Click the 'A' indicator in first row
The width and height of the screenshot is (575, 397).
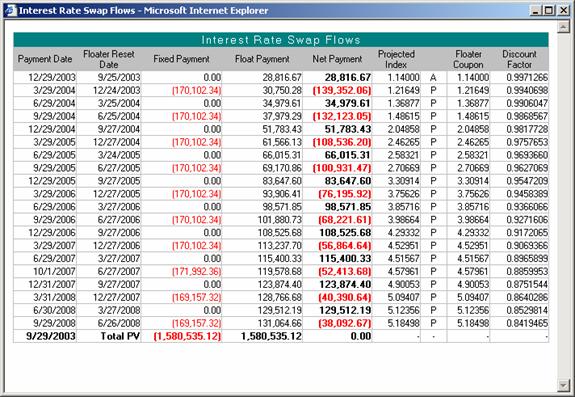click(x=433, y=77)
